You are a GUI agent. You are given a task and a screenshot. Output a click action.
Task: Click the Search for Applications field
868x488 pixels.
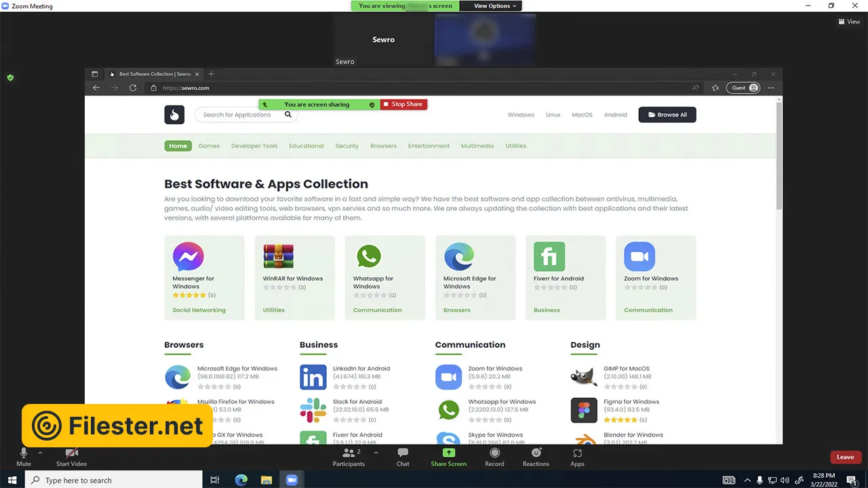click(x=241, y=115)
